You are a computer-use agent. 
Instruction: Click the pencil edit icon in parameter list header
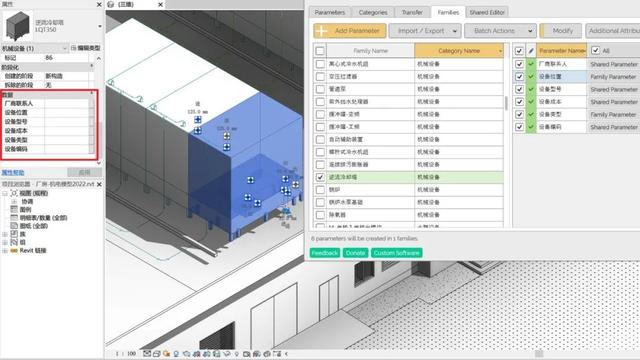(x=531, y=51)
